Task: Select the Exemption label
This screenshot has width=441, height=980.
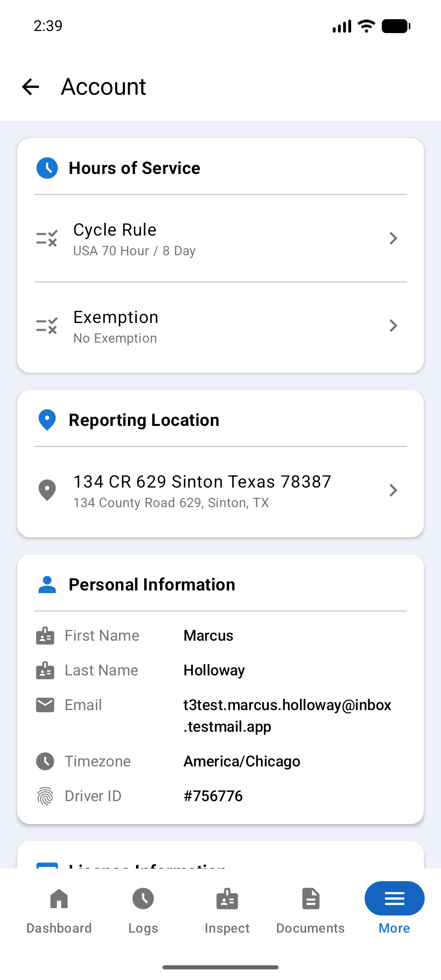Action: point(116,317)
